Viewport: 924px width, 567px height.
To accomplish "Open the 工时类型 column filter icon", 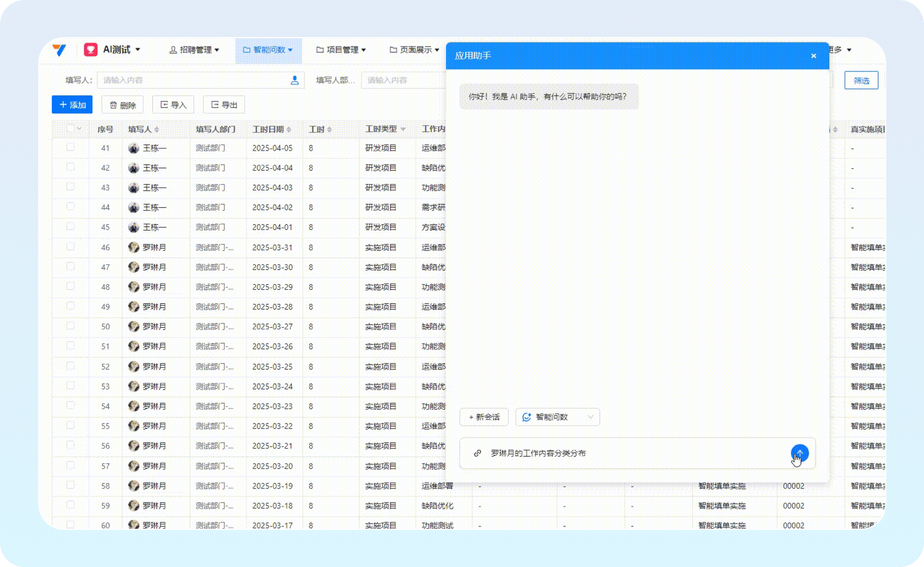I will click(x=403, y=129).
